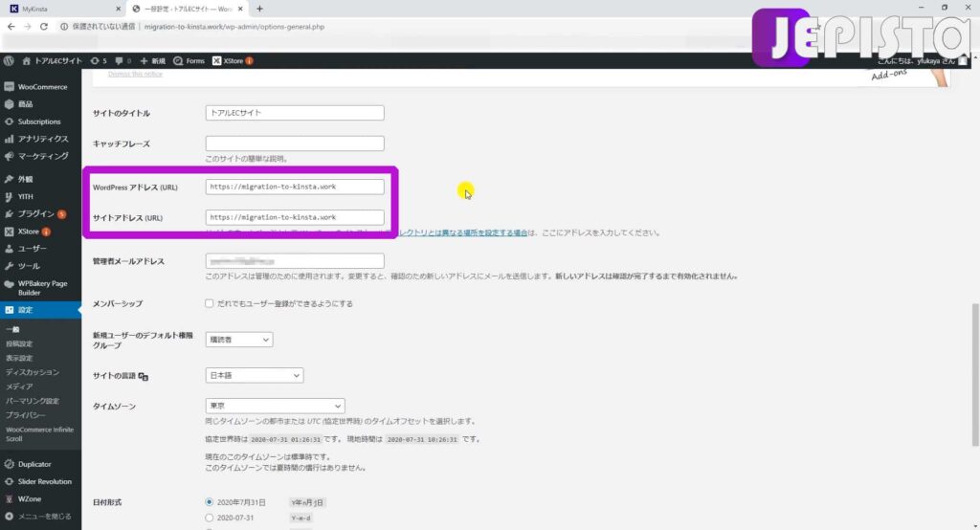Open XStore in the admin bar
Image resolution: width=980 pixels, height=530 pixels.
click(x=233, y=60)
